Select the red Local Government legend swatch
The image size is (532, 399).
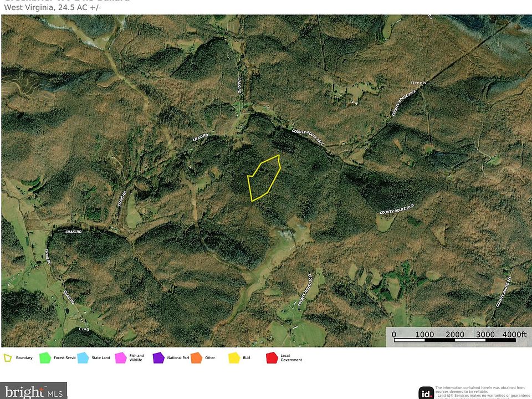(272, 358)
